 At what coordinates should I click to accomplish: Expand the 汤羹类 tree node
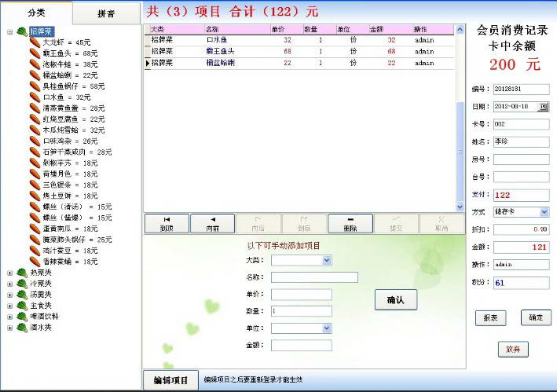click(x=10, y=295)
